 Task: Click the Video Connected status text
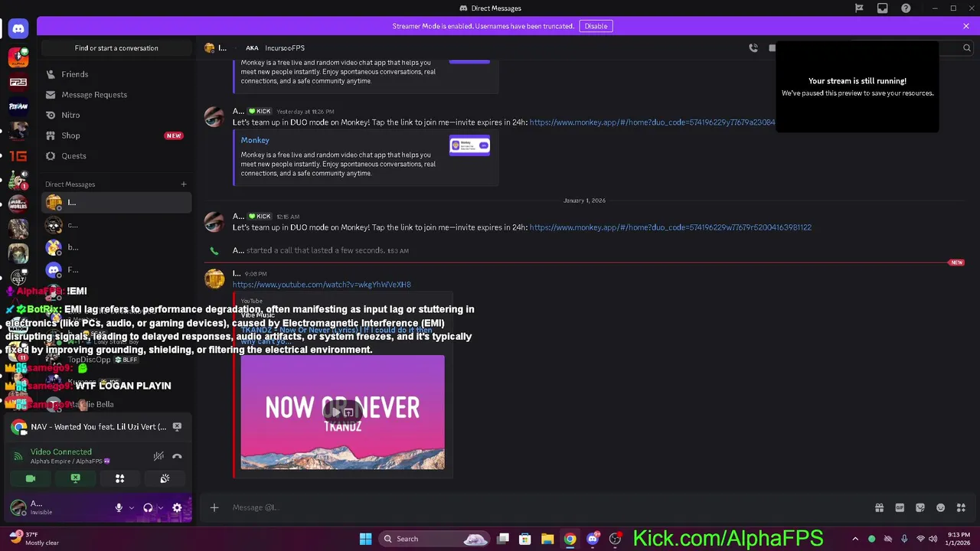pyautogui.click(x=61, y=452)
